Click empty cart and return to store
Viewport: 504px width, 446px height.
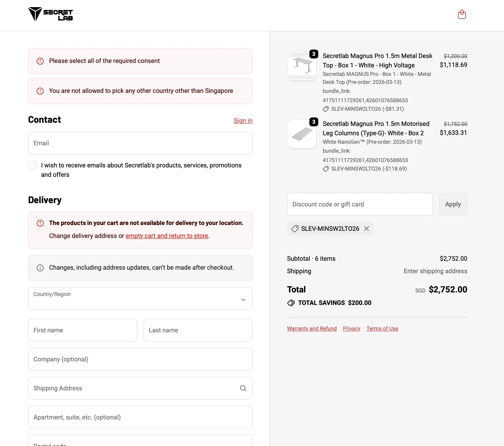[167, 236]
